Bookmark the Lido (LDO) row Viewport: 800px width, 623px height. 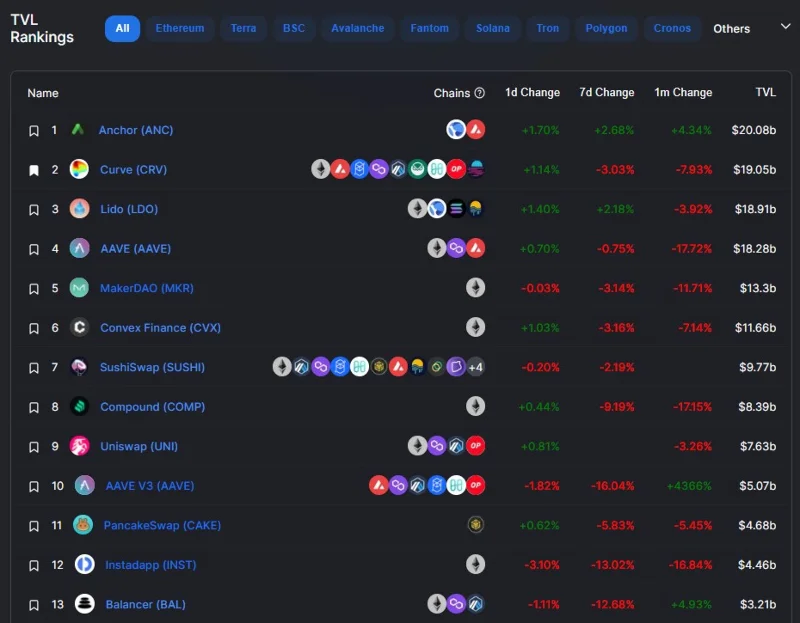pos(34,210)
